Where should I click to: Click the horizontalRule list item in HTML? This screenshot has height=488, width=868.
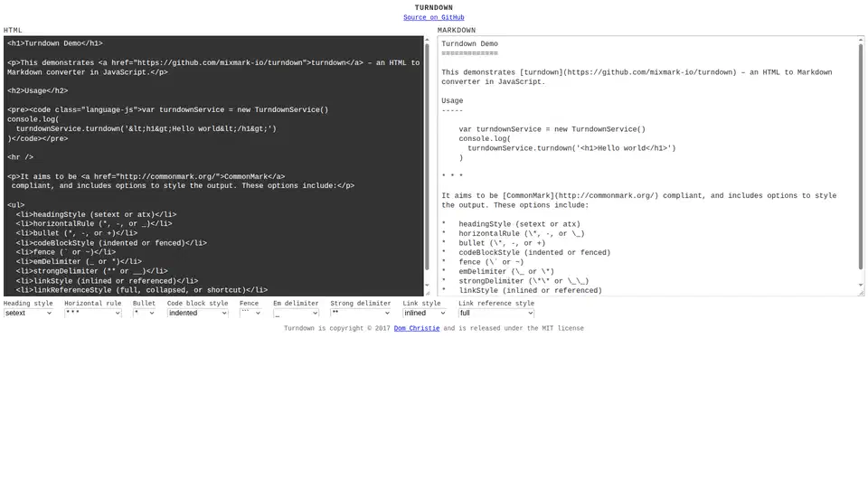tap(94, 223)
